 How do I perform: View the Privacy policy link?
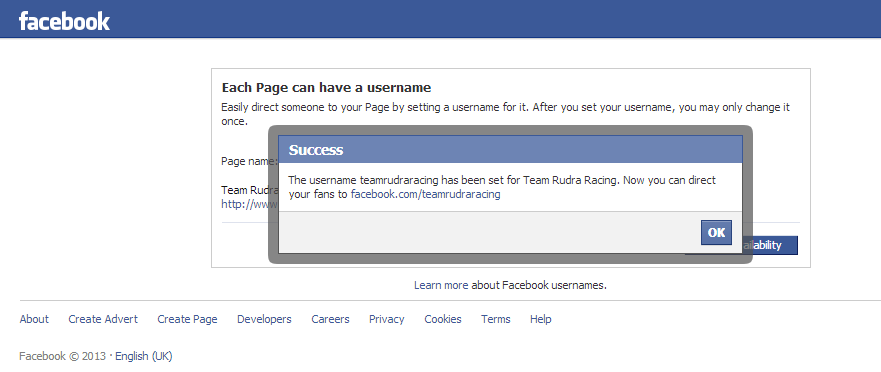[x=387, y=319]
